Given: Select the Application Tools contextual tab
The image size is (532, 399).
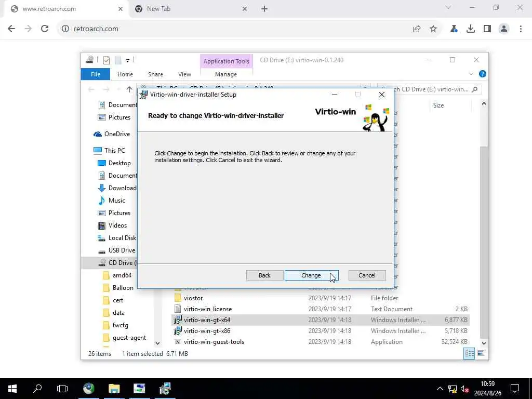Looking at the screenshot, I should tap(227, 61).
